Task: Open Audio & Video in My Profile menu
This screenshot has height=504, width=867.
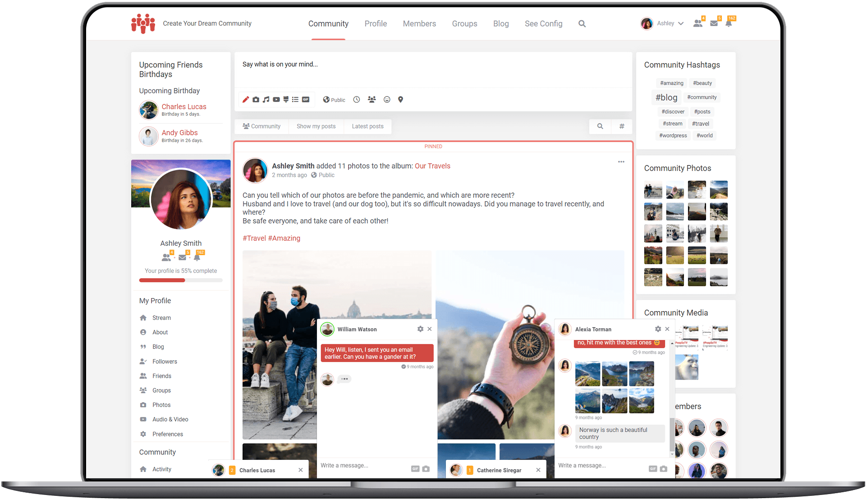Action: pyautogui.click(x=170, y=420)
